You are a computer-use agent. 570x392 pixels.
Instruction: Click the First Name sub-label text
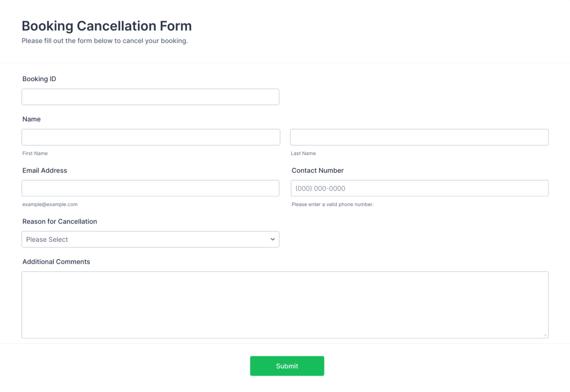35,153
